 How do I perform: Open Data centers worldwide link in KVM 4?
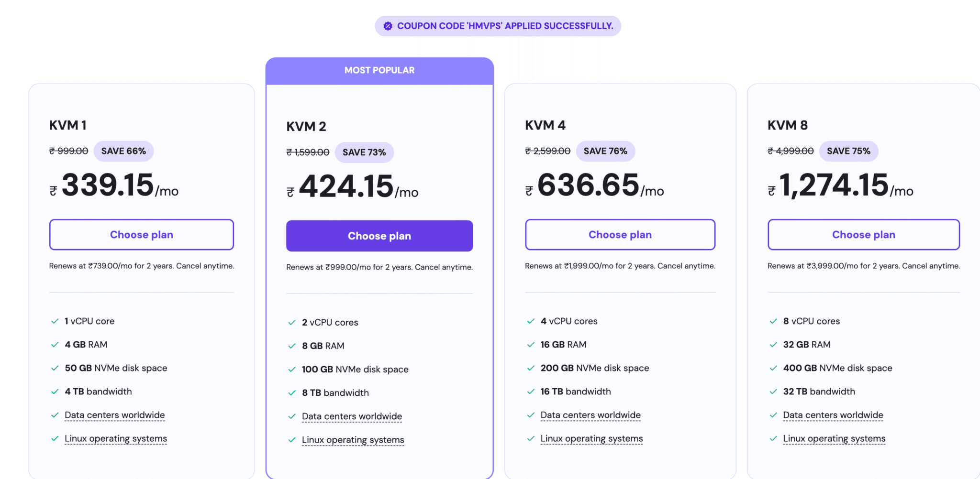(590, 415)
